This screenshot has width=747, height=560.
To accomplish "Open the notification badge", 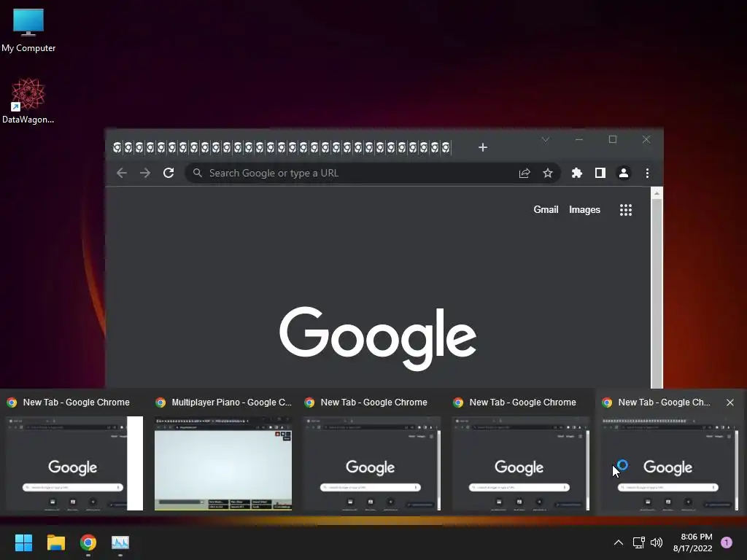I will click(x=727, y=542).
